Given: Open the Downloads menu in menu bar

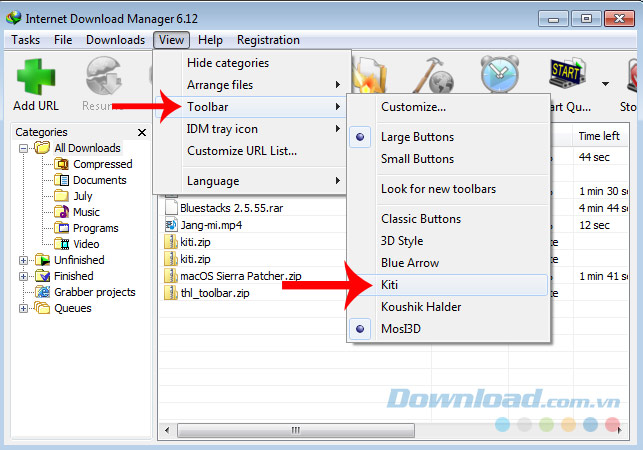Looking at the screenshot, I should (114, 40).
